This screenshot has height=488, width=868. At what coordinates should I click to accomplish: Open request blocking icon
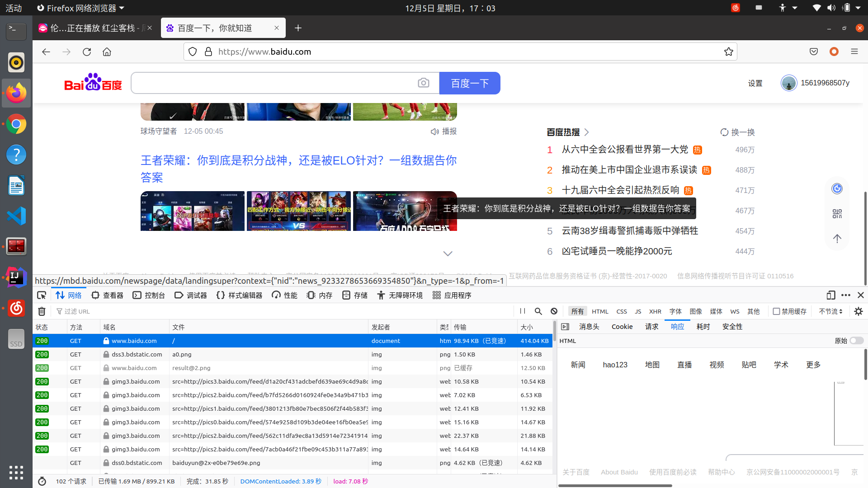tap(554, 311)
